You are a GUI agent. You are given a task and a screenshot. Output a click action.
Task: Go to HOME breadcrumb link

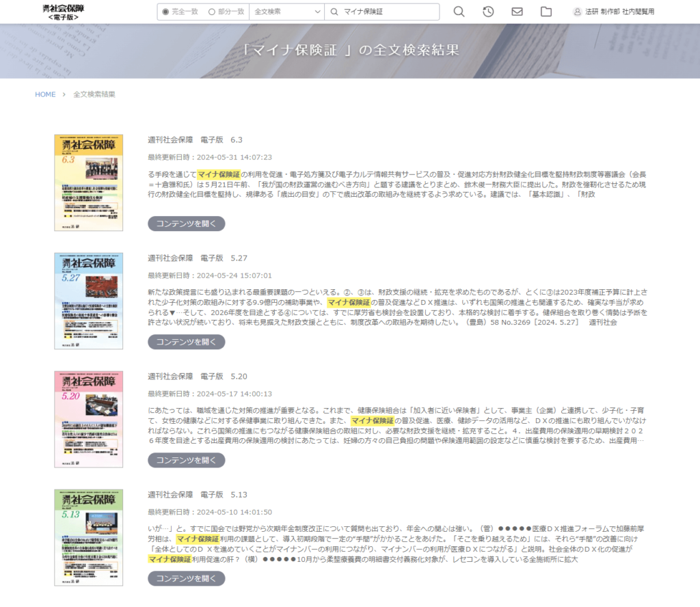(45, 94)
